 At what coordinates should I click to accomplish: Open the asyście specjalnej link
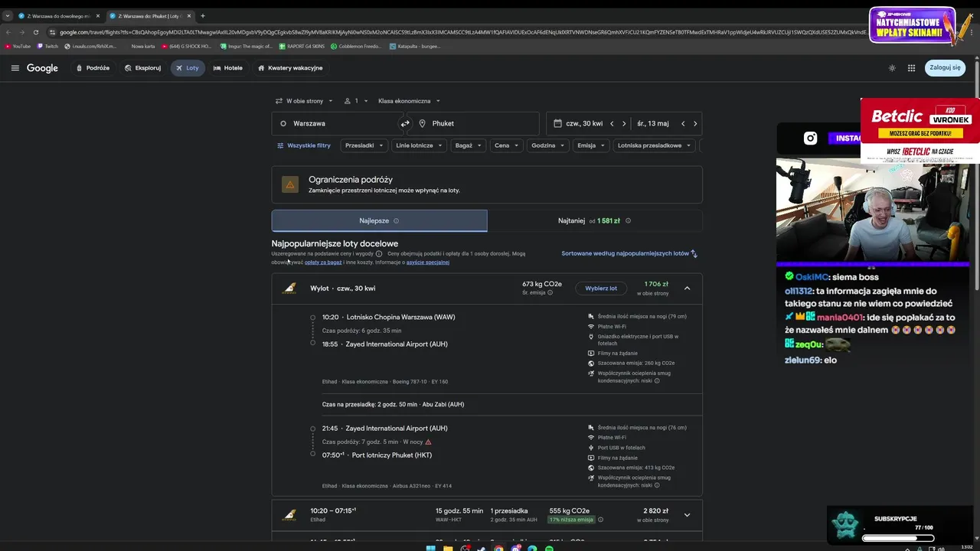tap(428, 262)
